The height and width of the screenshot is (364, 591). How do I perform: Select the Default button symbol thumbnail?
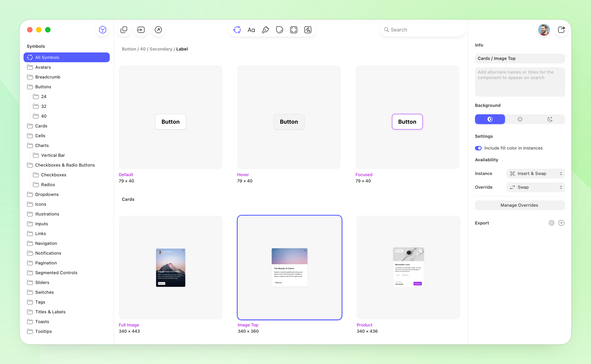(x=171, y=117)
